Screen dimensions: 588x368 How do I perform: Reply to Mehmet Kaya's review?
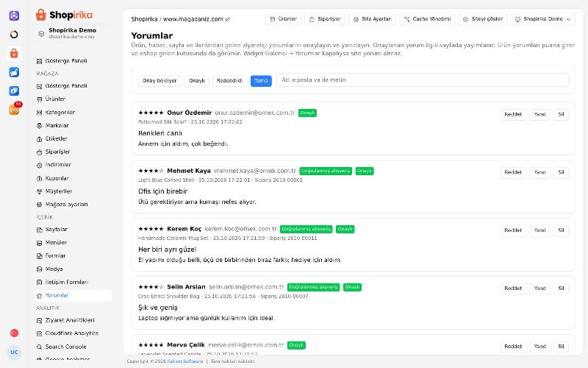point(539,172)
